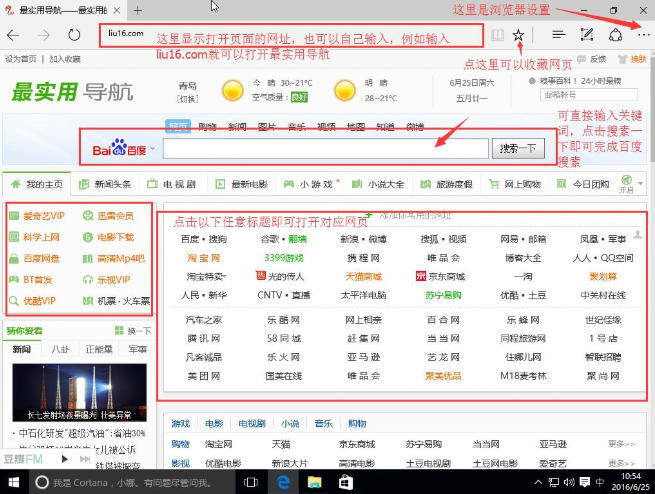
Task: Click the 搜索一下 button
Action: coord(518,149)
